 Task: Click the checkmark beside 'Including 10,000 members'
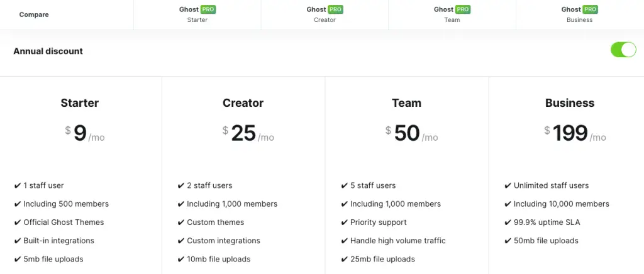coord(508,204)
